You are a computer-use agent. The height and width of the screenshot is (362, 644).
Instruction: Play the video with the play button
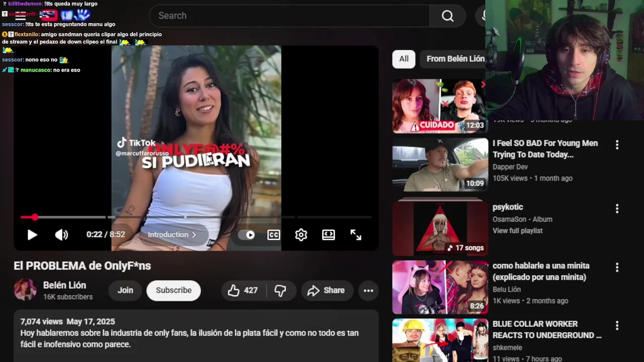point(32,235)
